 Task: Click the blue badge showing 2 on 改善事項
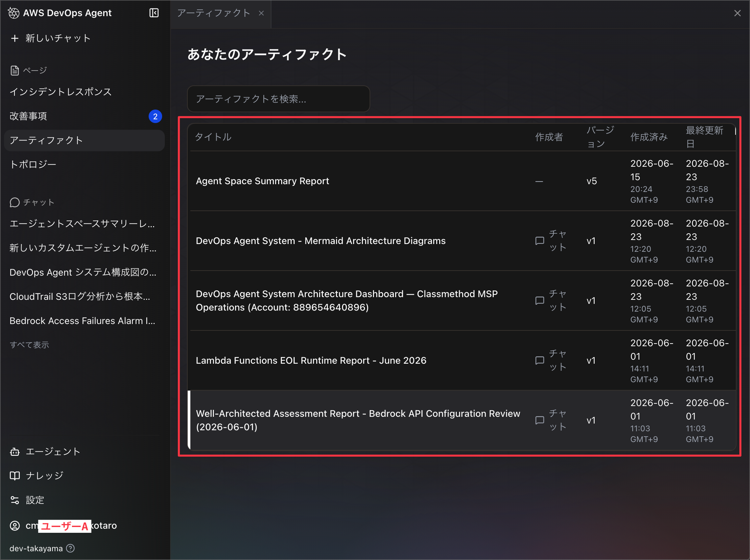155,117
